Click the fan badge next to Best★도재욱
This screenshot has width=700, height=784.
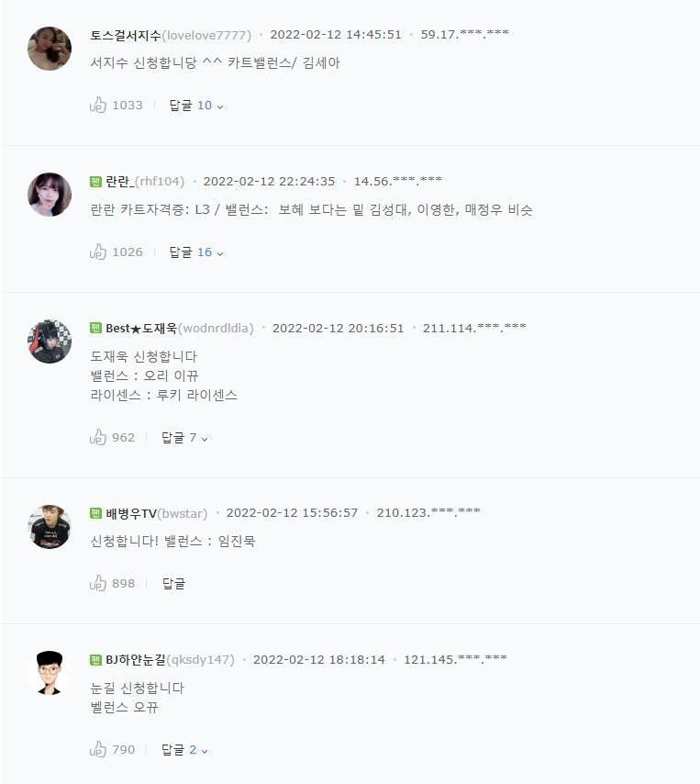click(96, 328)
